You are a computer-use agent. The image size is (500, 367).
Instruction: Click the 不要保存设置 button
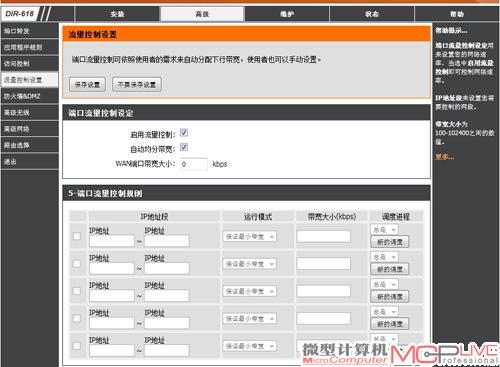coord(137,85)
